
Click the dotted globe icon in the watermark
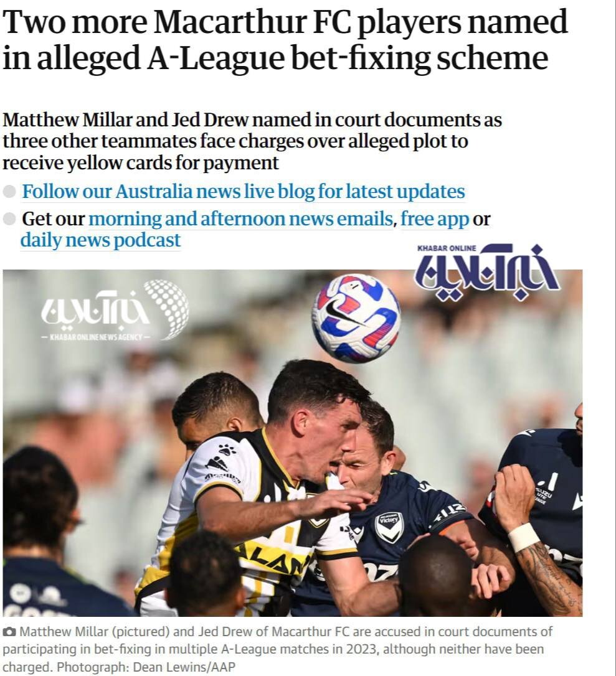click(x=167, y=308)
